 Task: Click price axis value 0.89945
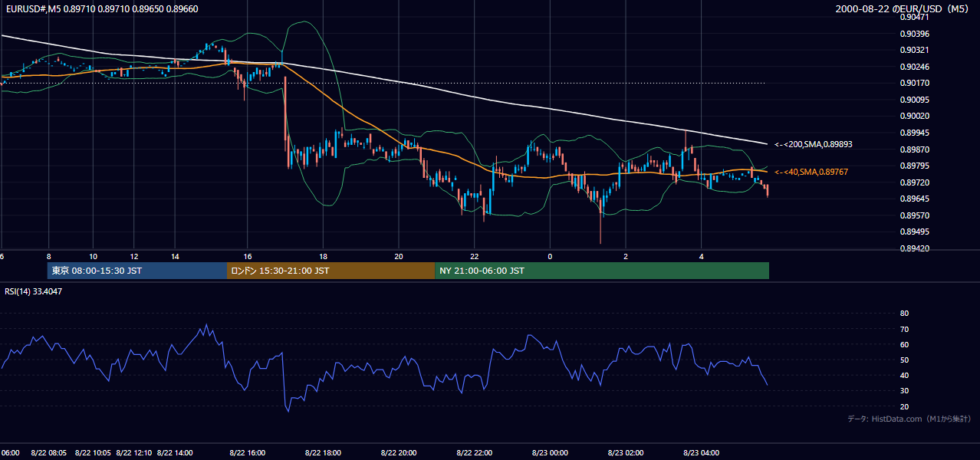pos(914,133)
